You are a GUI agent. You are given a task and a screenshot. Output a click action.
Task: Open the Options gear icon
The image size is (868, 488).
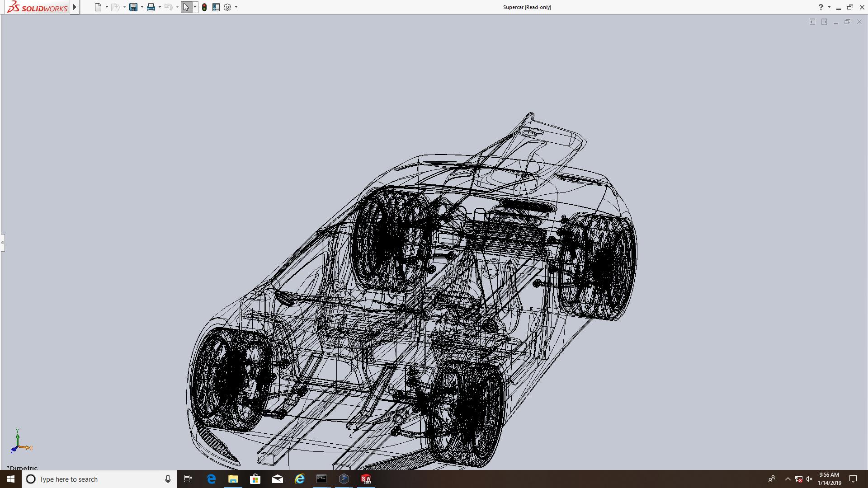point(227,7)
